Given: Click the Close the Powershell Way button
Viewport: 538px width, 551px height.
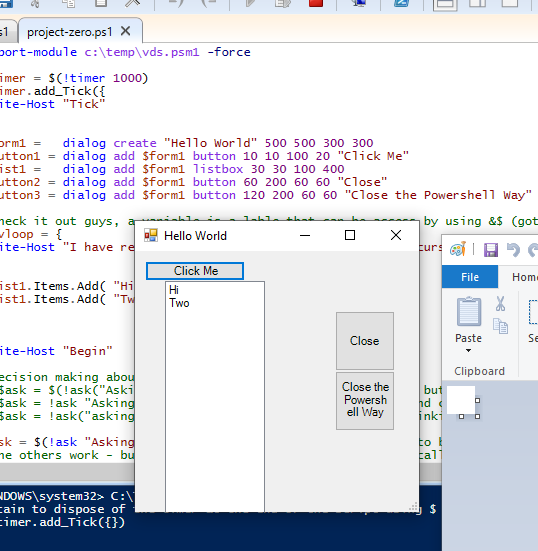Looking at the screenshot, I should (365, 401).
